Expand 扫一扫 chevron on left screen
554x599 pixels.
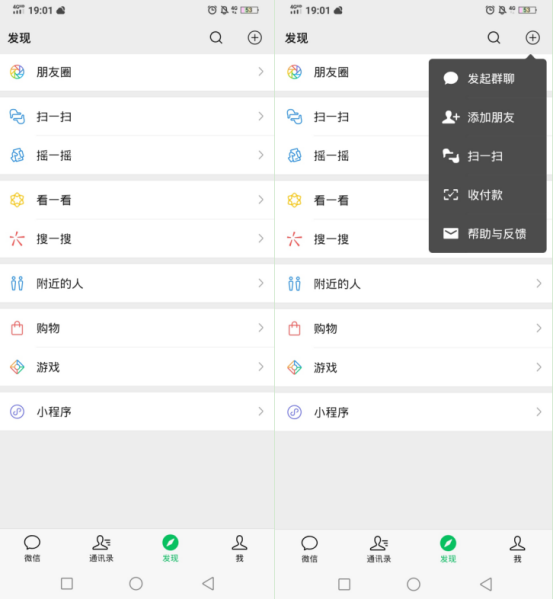(261, 116)
